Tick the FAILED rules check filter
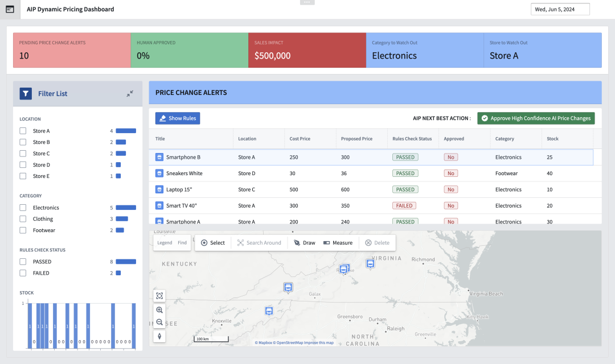 coord(23,273)
